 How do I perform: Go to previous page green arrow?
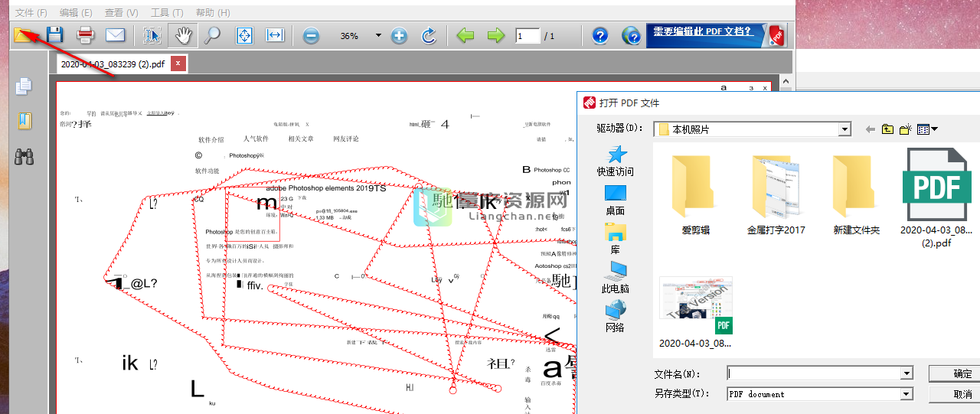click(x=465, y=35)
